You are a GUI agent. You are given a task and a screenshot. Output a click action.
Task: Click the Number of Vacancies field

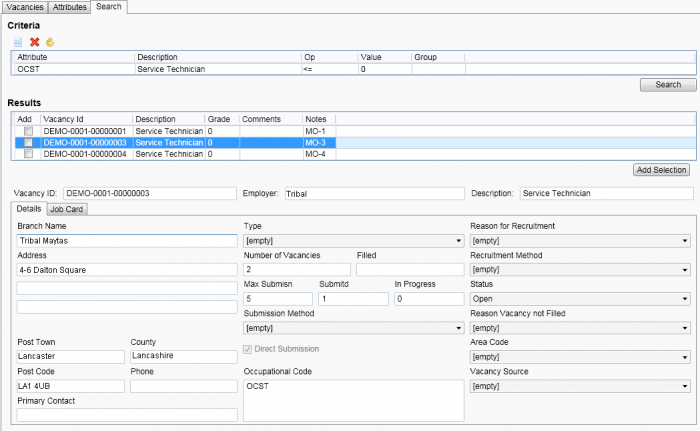pos(296,270)
